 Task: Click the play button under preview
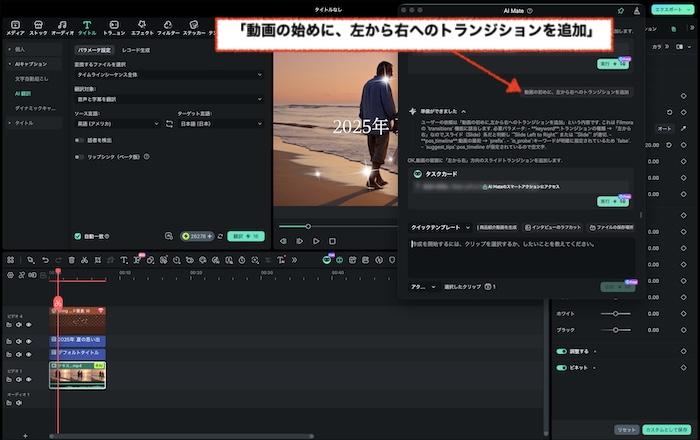click(316, 241)
